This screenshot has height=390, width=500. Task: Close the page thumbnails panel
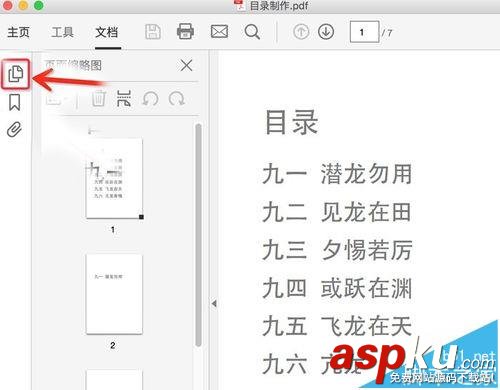pyautogui.click(x=186, y=65)
